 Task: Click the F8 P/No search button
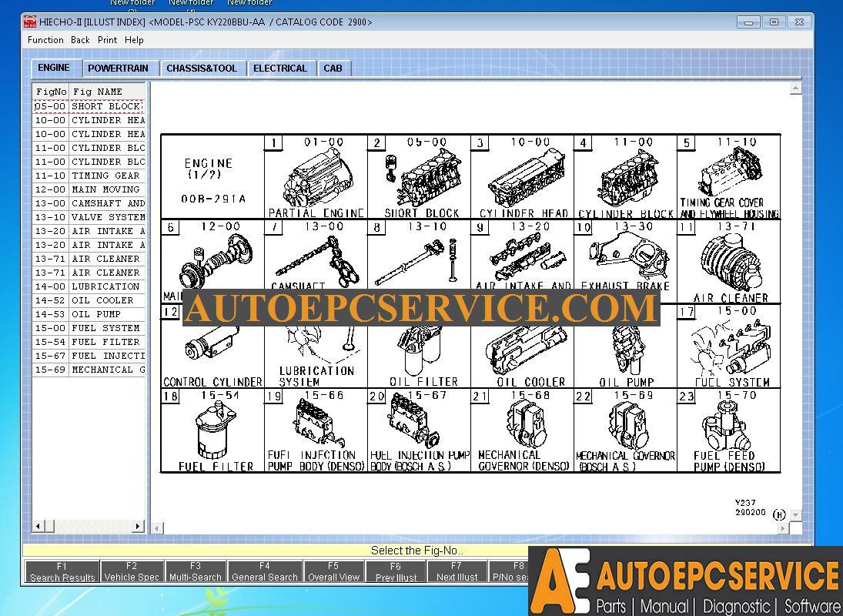[509, 571]
